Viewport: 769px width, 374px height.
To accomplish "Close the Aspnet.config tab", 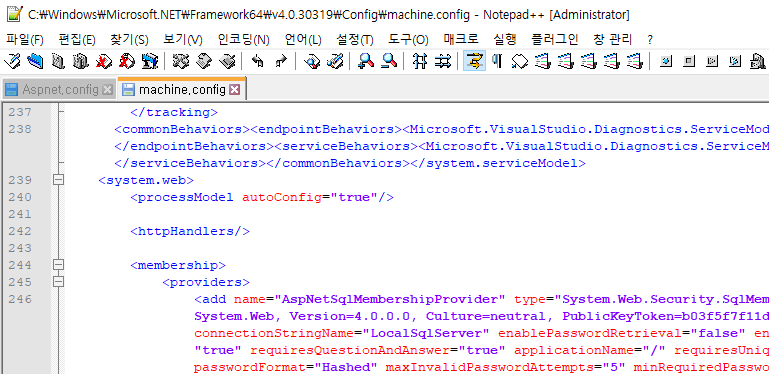I will [107, 90].
